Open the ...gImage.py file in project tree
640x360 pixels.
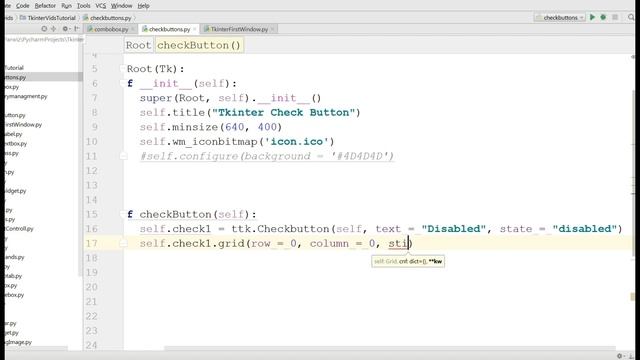tap(18, 342)
